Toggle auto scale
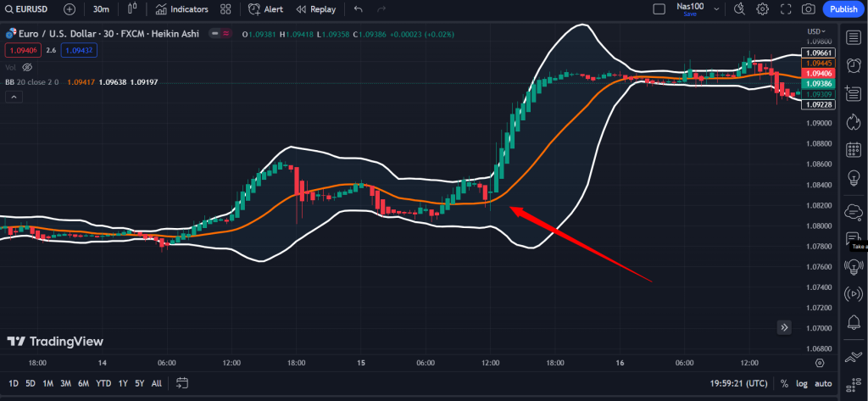This screenshot has height=401, width=868. (x=823, y=383)
